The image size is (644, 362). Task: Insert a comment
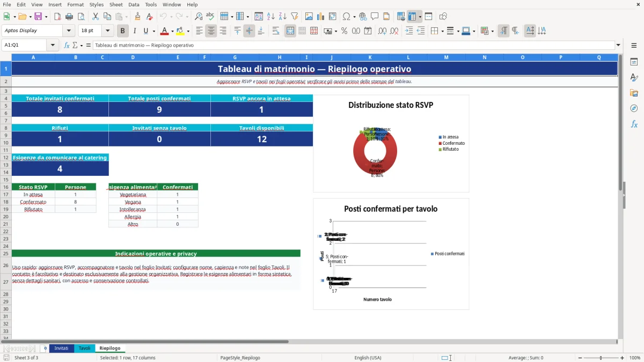375,17
